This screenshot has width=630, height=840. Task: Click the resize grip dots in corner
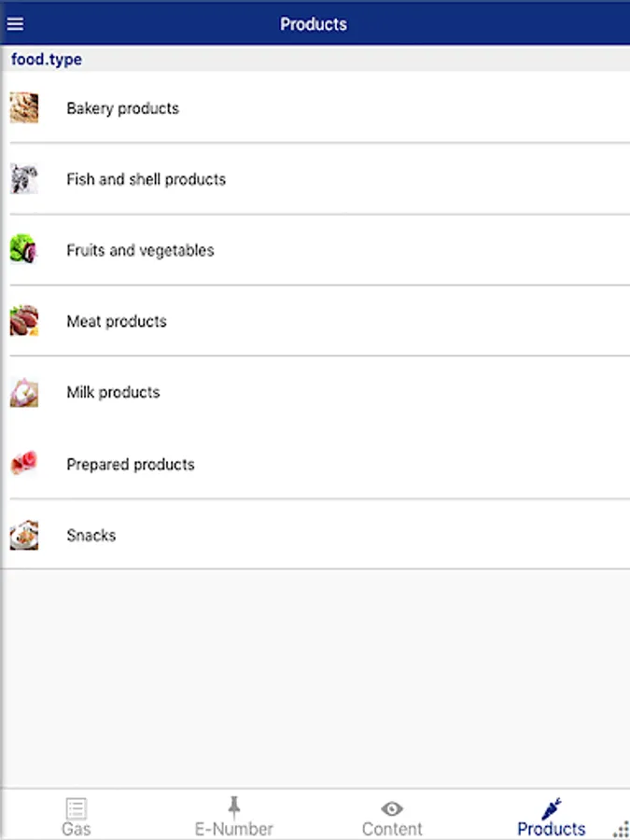pos(621,829)
